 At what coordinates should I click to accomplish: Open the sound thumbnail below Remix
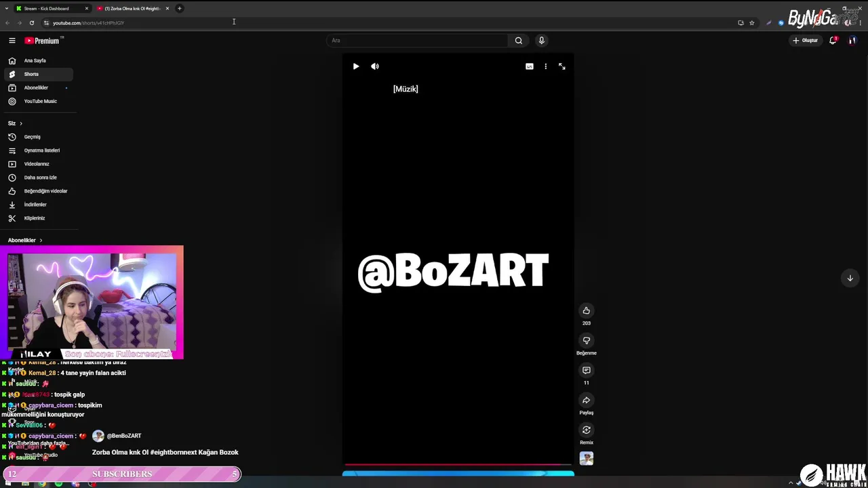[x=587, y=459]
